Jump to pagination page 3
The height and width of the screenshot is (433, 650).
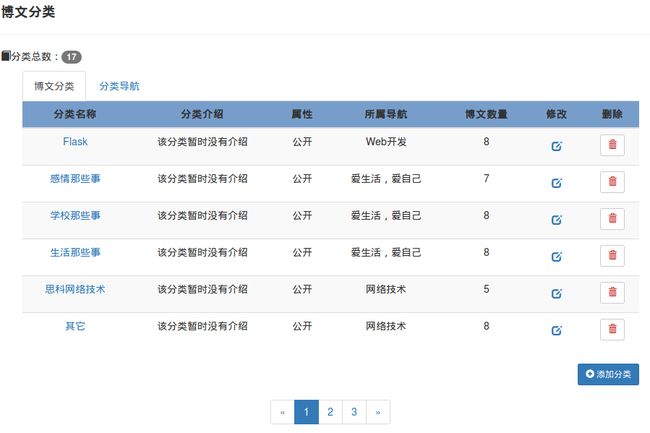click(x=354, y=412)
